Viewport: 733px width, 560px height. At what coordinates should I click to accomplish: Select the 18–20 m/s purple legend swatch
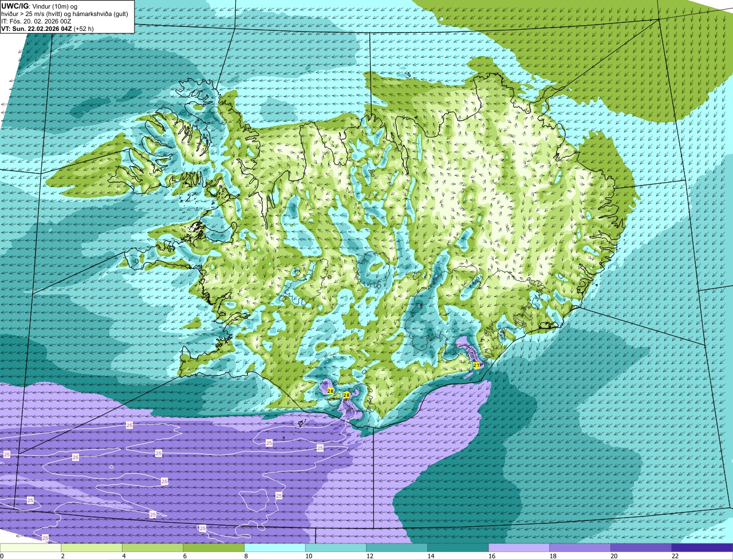580,547
